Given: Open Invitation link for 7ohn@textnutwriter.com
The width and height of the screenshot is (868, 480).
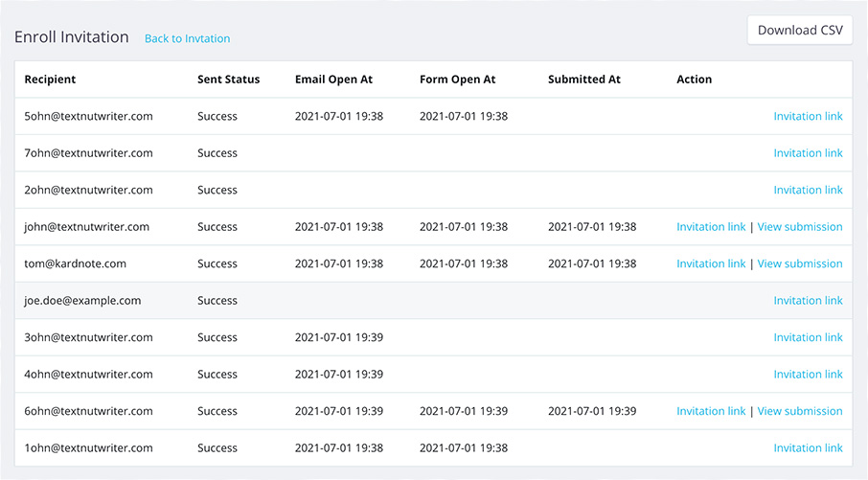Looking at the screenshot, I should click(x=808, y=153).
